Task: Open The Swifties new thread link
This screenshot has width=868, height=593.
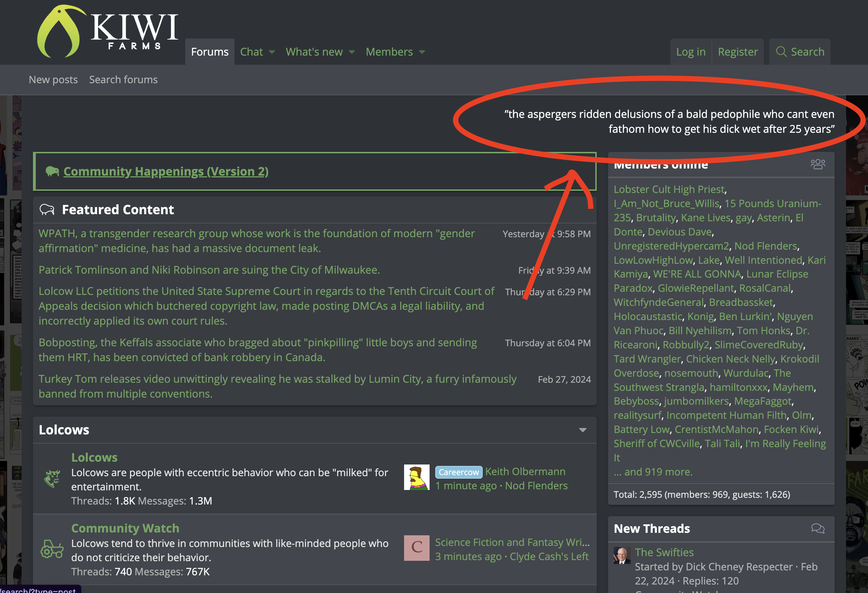Action: pos(664,552)
